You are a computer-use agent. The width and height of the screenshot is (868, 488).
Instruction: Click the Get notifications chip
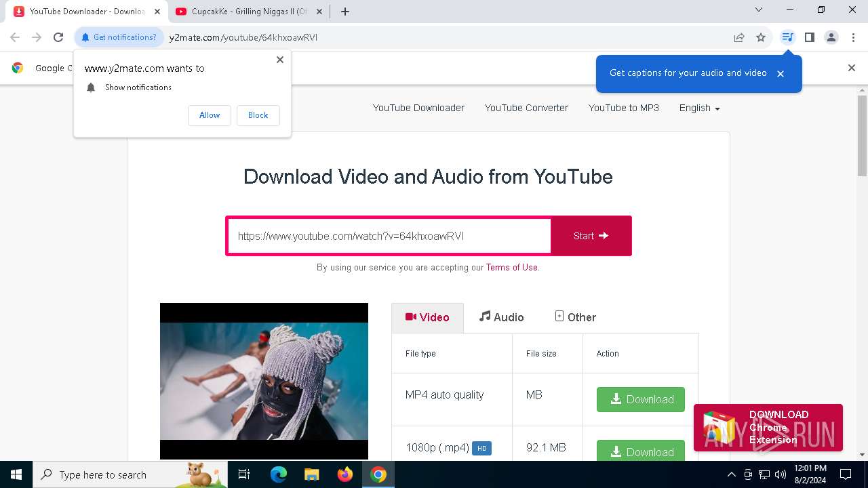[x=119, y=37]
